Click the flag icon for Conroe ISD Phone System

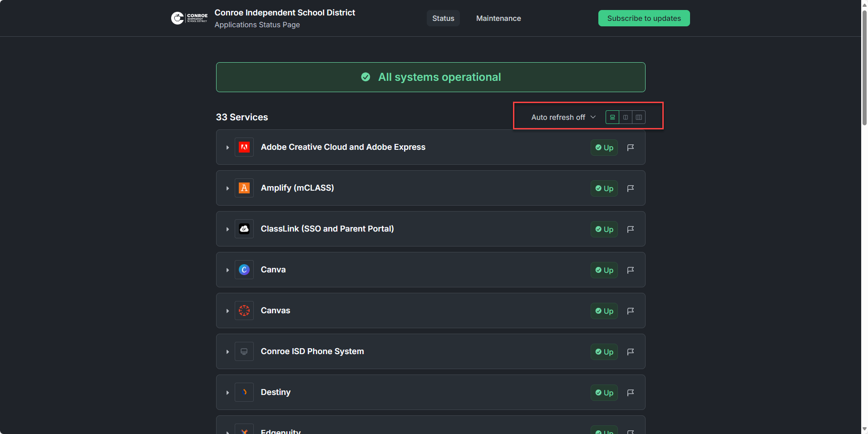click(x=631, y=352)
